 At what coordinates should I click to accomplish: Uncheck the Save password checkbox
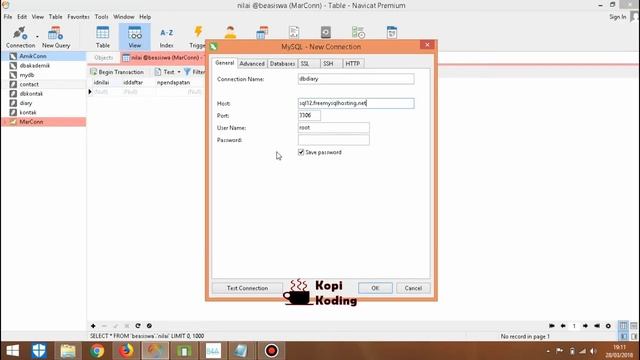pyautogui.click(x=301, y=152)
